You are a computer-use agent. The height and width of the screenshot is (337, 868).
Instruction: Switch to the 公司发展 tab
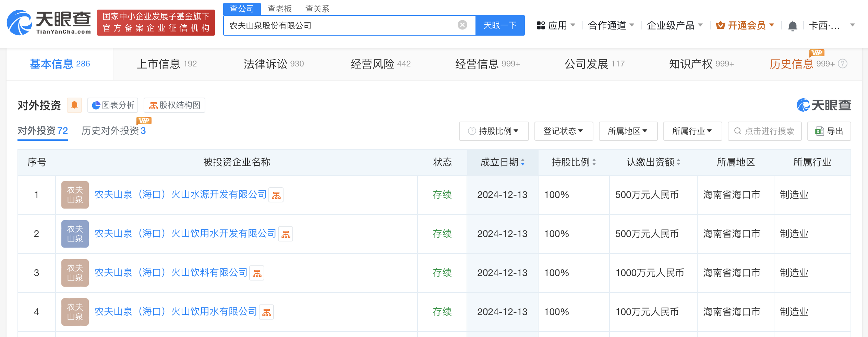pos(595,64)
